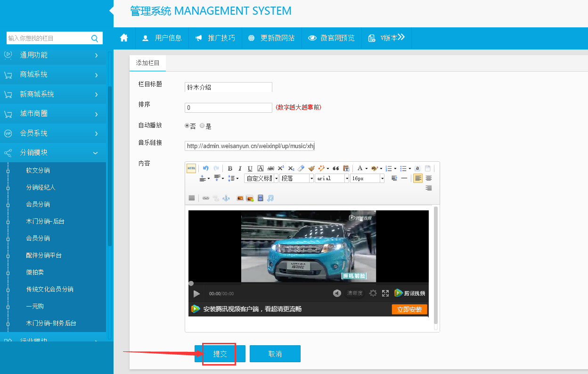Open the 更新微网站 menu item
This screenshot has height=374, width=588.
(x=272, y=38)
